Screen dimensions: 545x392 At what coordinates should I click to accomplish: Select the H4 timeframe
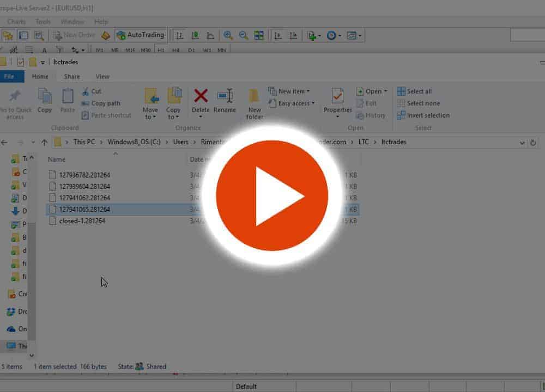(x=176, y=50)
